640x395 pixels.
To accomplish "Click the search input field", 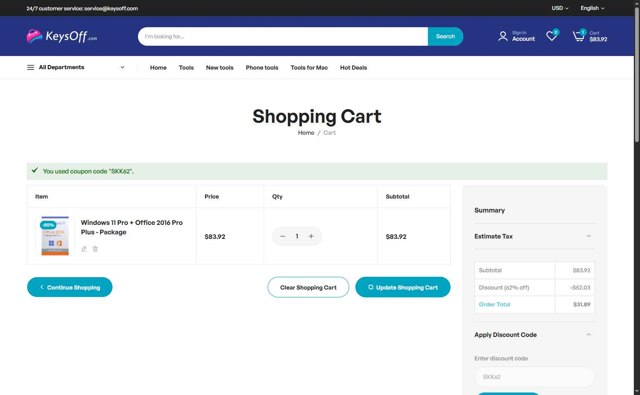I will pos(283,36).
